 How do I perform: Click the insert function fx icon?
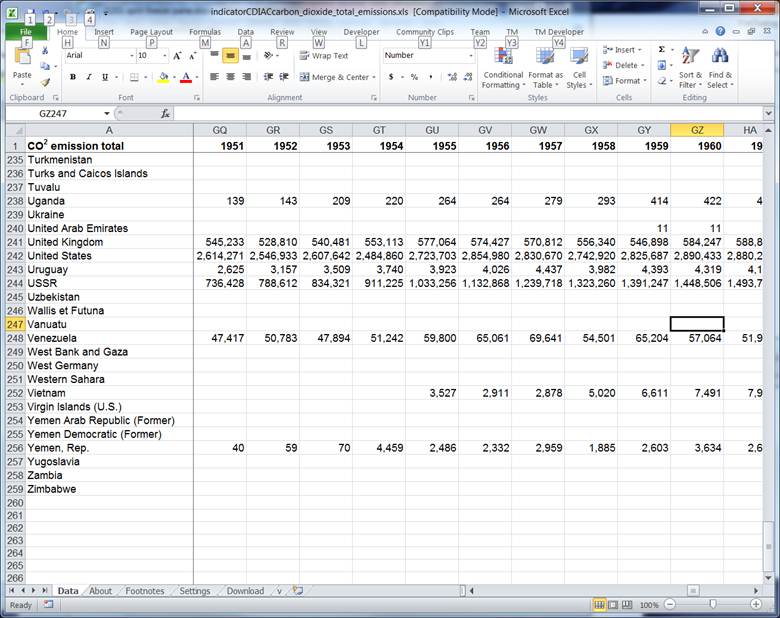[x=166, y=114]
